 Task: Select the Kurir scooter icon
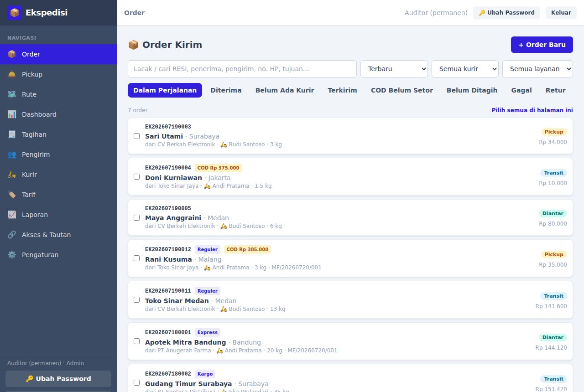[x=12, y=175]
